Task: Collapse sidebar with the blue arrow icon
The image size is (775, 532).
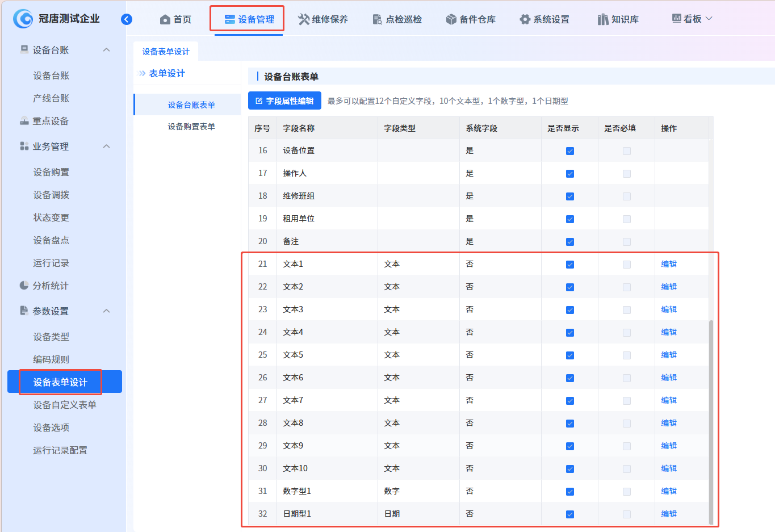Action: coord(127,19)
